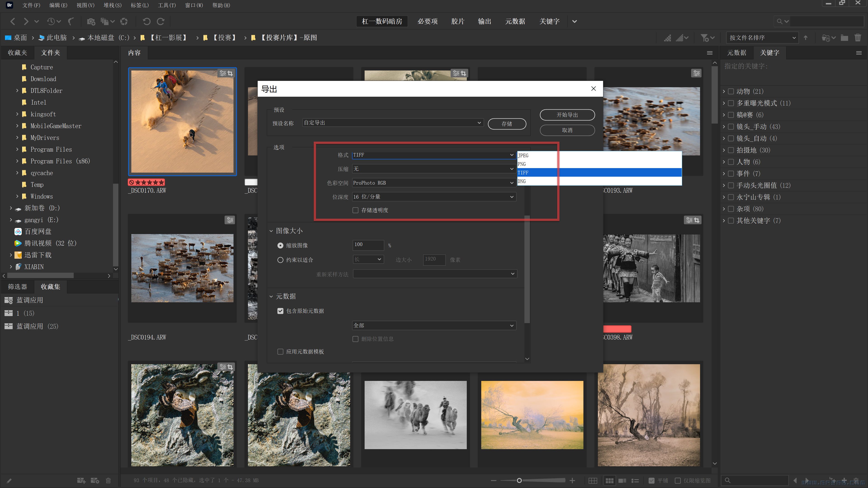868x488 pixels.
Task: Click the ascending sort order arrow
Action: 806,38
